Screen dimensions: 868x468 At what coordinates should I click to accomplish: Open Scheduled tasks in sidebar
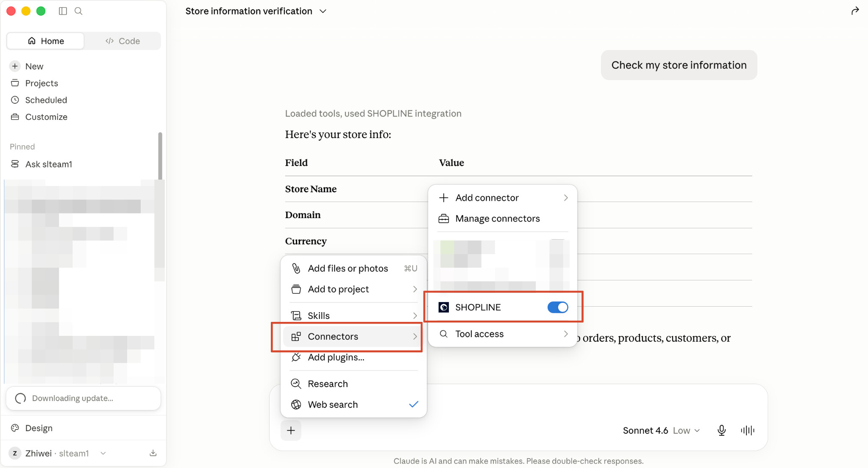tap(46, 100)
